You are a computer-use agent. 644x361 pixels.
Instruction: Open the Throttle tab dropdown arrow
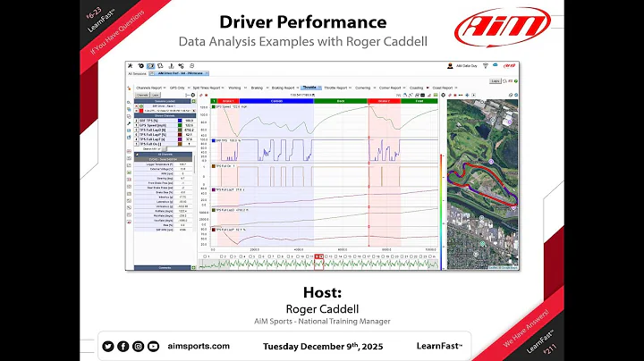click(319, 88)
